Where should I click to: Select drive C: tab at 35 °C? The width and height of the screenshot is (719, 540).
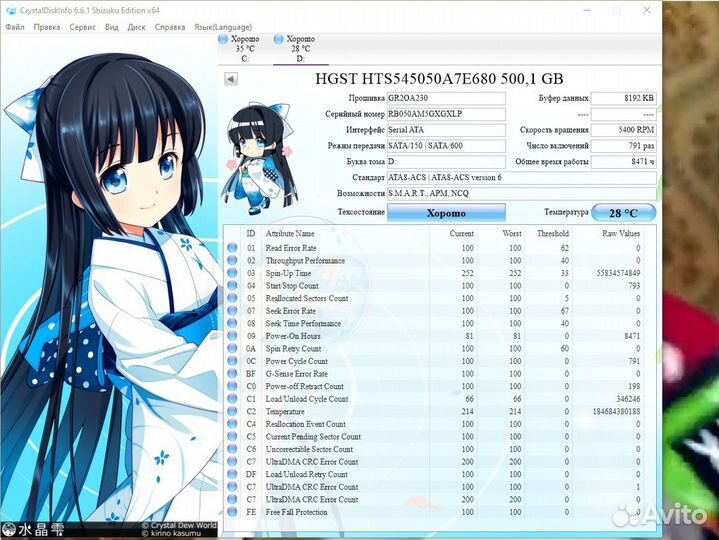pos(244,49)
